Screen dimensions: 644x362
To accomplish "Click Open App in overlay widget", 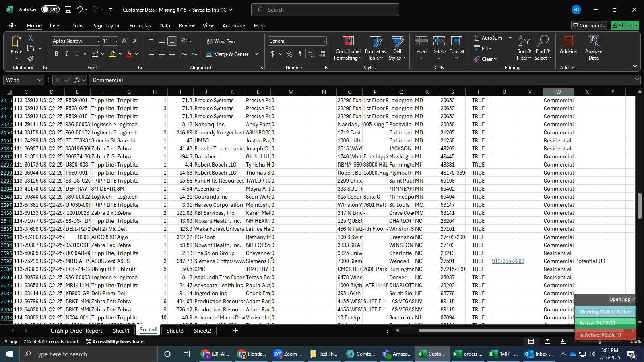I will (622, 299).
